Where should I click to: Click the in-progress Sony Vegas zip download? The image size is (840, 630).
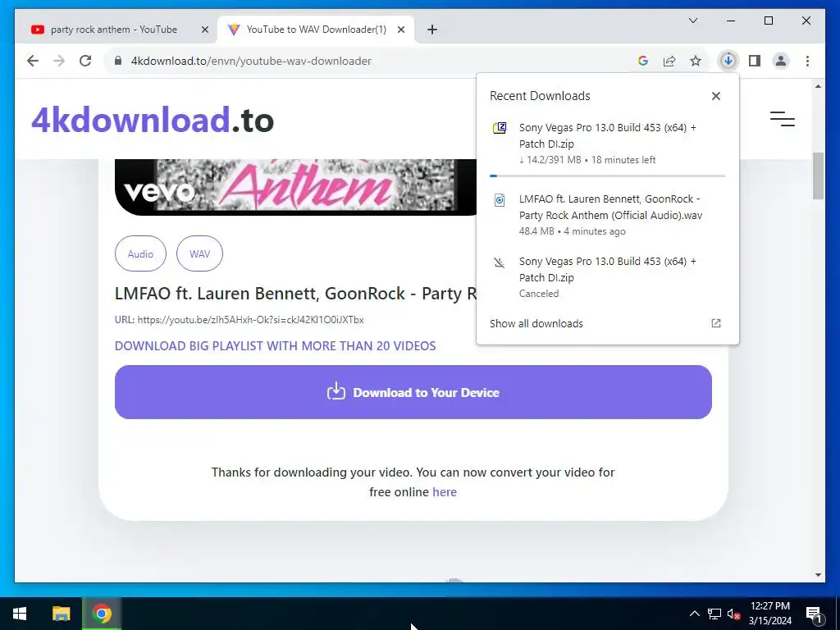tap(608, 143)
